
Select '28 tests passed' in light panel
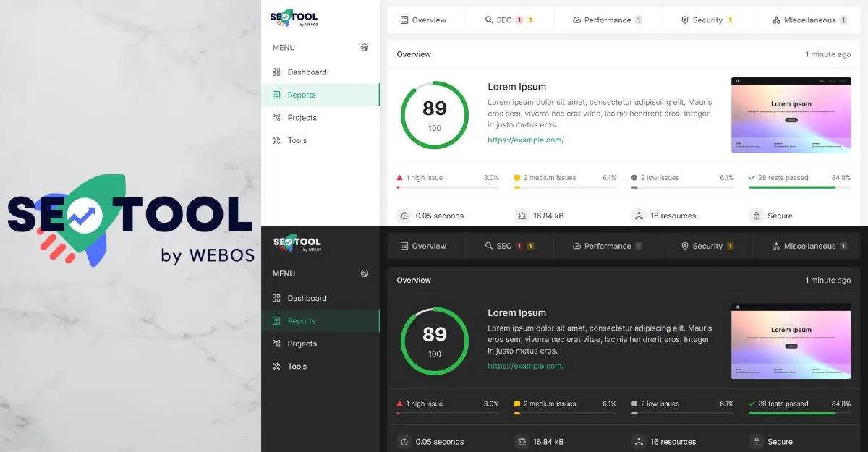(x=783, y=178)
